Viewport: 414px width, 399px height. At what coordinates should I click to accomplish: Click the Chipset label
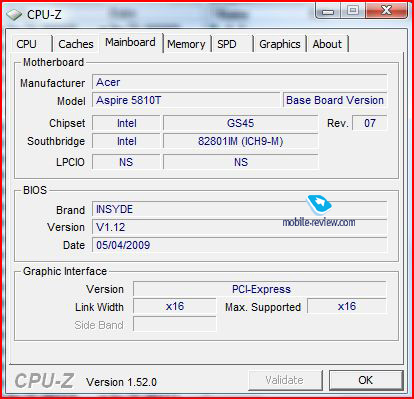67,123
